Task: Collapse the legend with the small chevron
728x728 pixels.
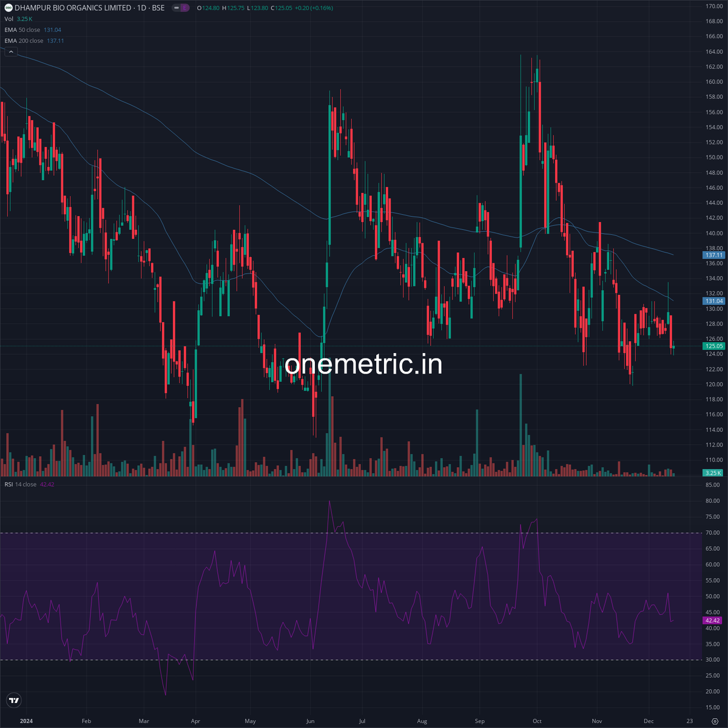Action: [x=10, y=52]
